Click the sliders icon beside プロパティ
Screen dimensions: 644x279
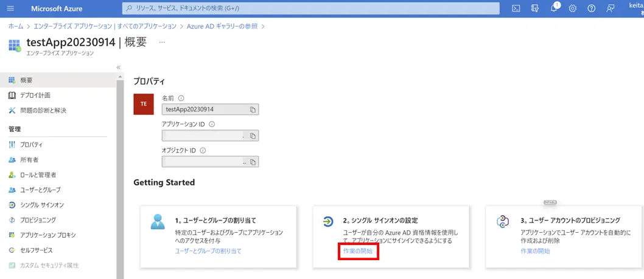12,145
